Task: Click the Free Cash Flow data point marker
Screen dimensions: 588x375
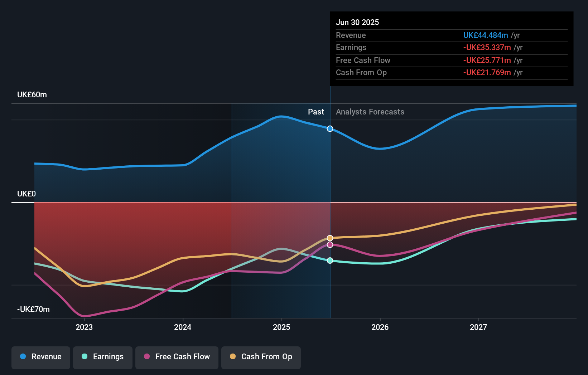Action: tap(330, 245)
